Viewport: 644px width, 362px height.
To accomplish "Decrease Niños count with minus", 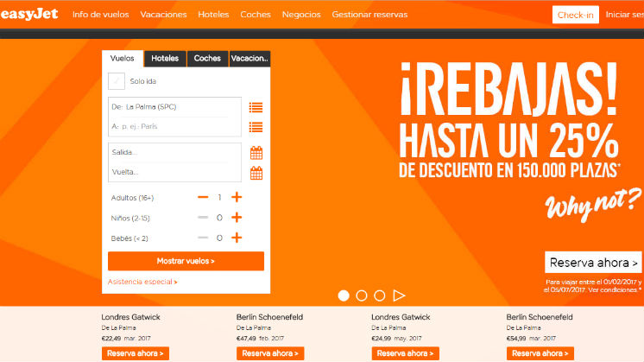I will [x=203, y=218].
